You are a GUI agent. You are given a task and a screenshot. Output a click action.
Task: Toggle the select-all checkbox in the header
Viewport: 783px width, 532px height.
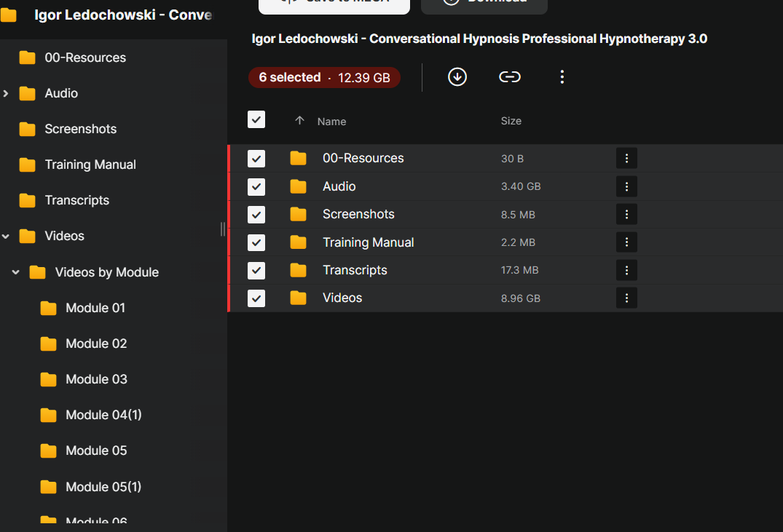[256, 119]
